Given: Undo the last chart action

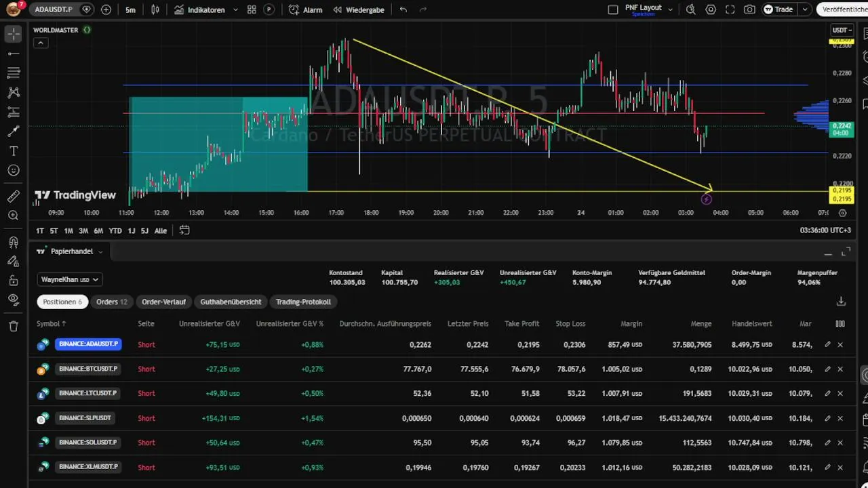Looking at the screenshot, I should tap(403, 9).
